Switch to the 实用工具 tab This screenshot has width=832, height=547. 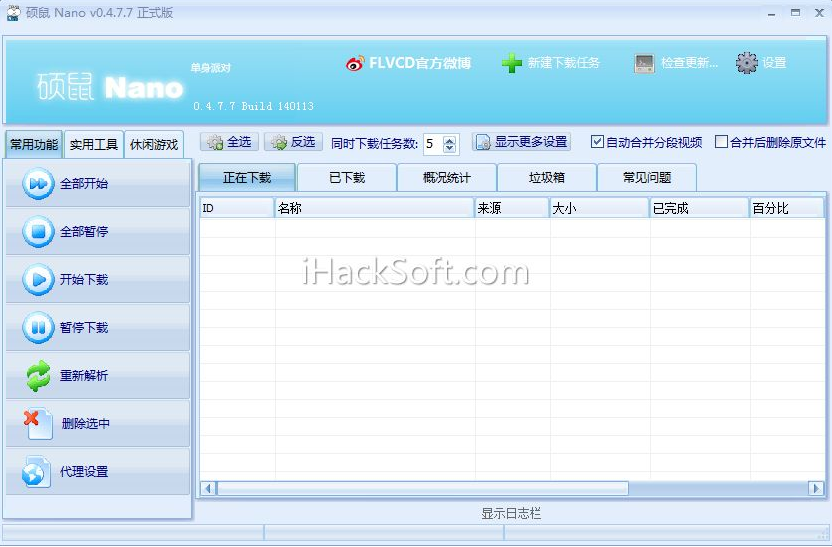94,144
